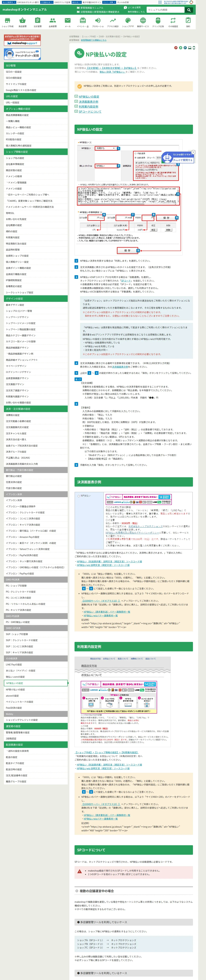Open 商品レビュー機能の設定 in the sidebar

tap(36, 127)
